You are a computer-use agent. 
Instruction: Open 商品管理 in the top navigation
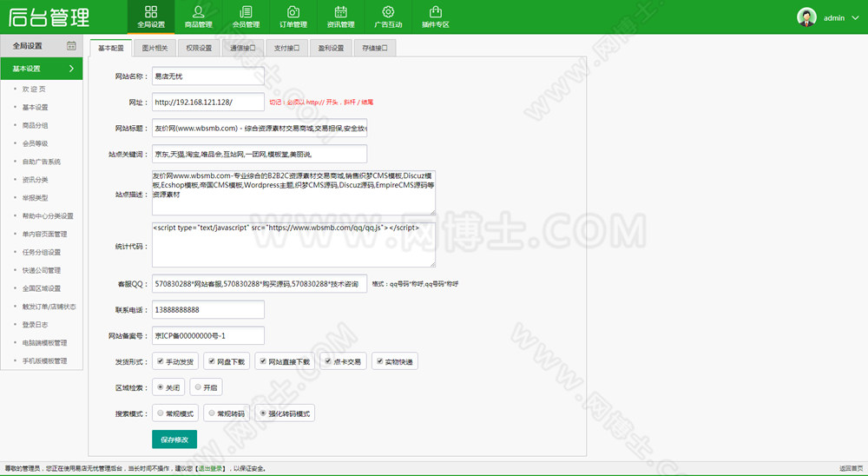[198, 17]
